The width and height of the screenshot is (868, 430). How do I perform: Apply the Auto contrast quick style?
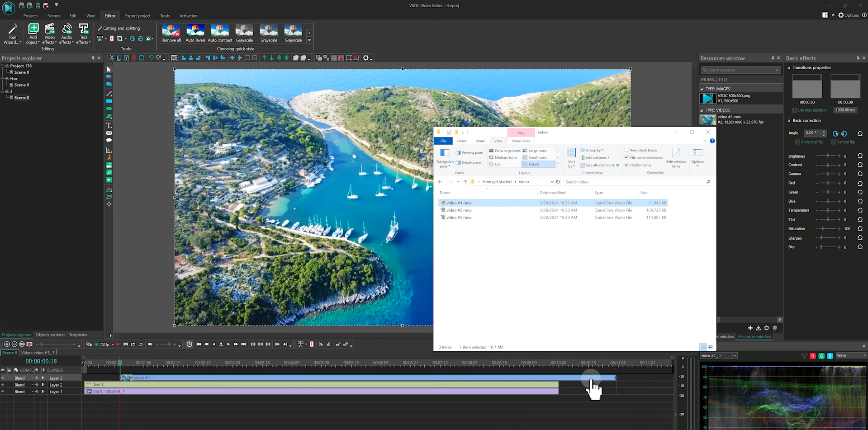pos(220,33)
